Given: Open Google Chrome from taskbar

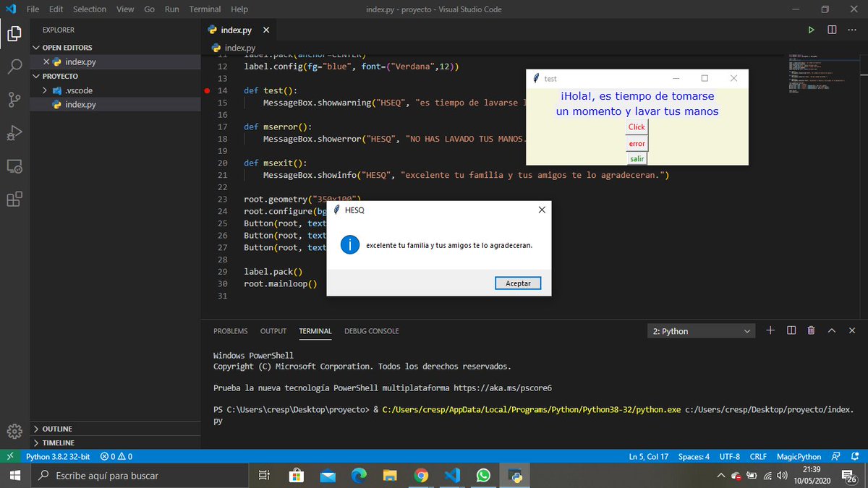Looking at the screenshot, I should (x=421, y=476).
